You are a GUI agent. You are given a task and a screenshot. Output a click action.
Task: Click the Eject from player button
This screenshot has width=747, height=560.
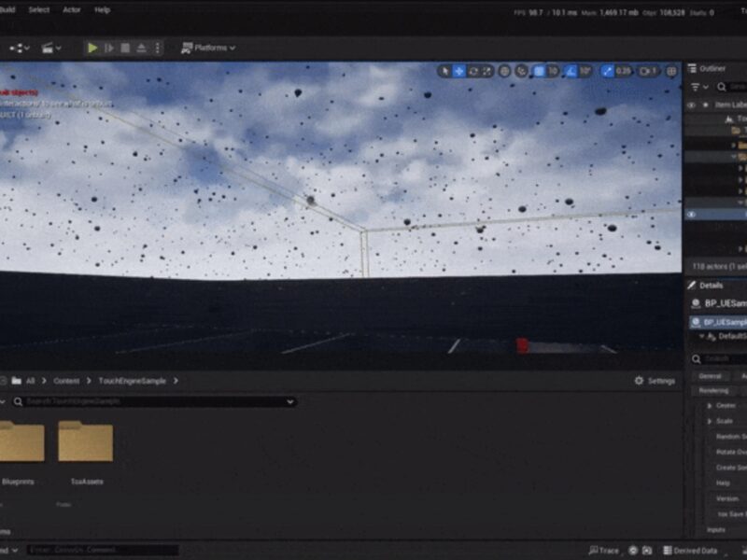pos(142,48)
